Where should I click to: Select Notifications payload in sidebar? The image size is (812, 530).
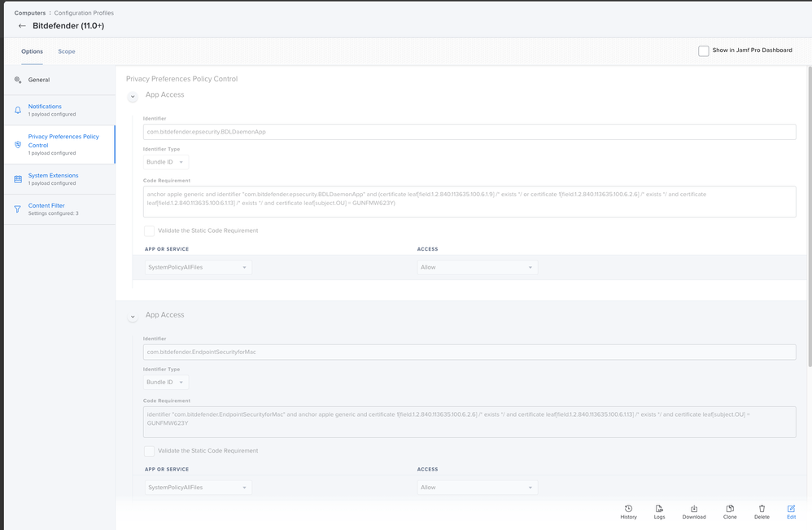pyautogui.click(x=59, y=110)
